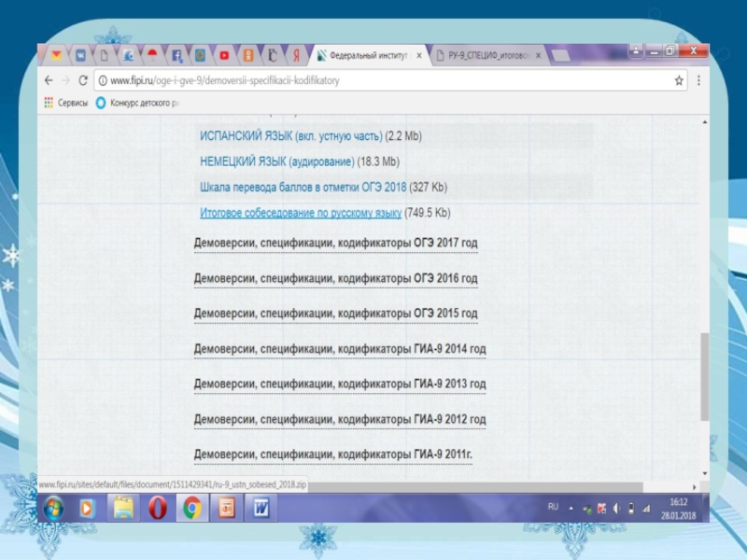Image resolution: width=747 pixels, height=560 pixels.
Task: Open a new browser tab
Action: point(561,56)
